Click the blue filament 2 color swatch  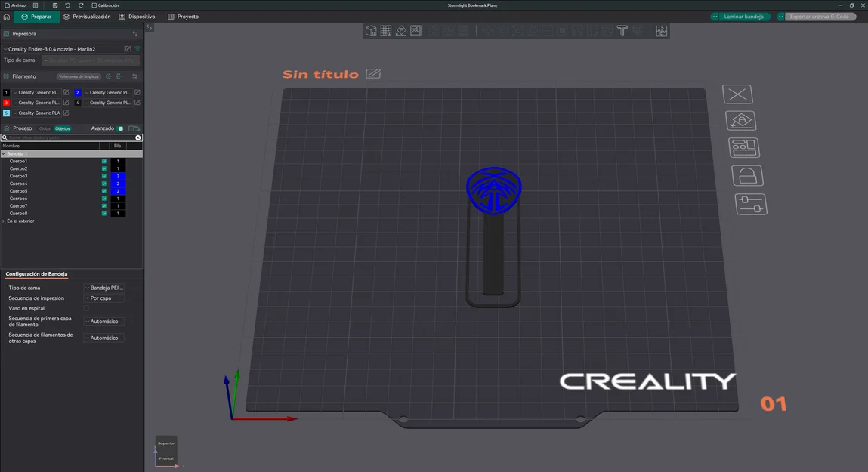78,92
